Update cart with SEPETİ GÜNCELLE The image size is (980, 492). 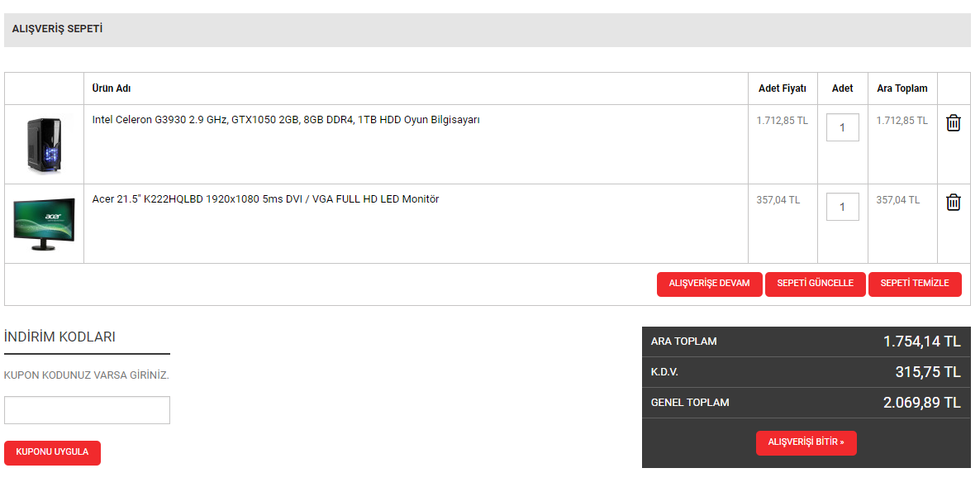815,284
